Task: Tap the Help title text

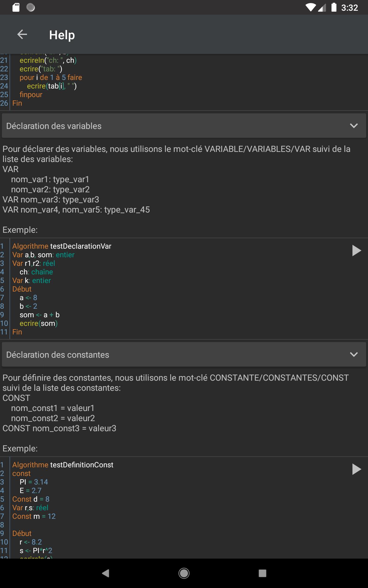Action: tap(62, 35)
